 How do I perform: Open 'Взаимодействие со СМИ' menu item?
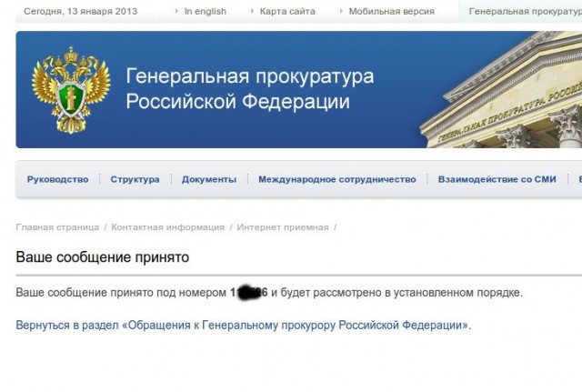497,180
